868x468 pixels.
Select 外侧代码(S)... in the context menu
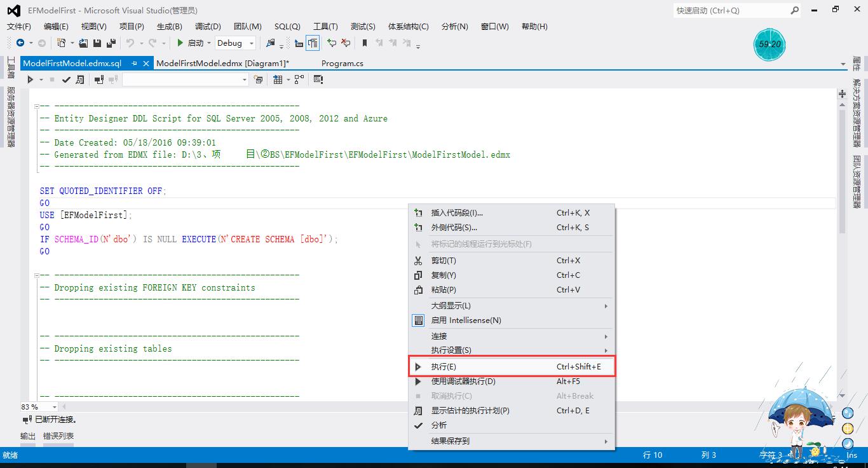[512, 228]
